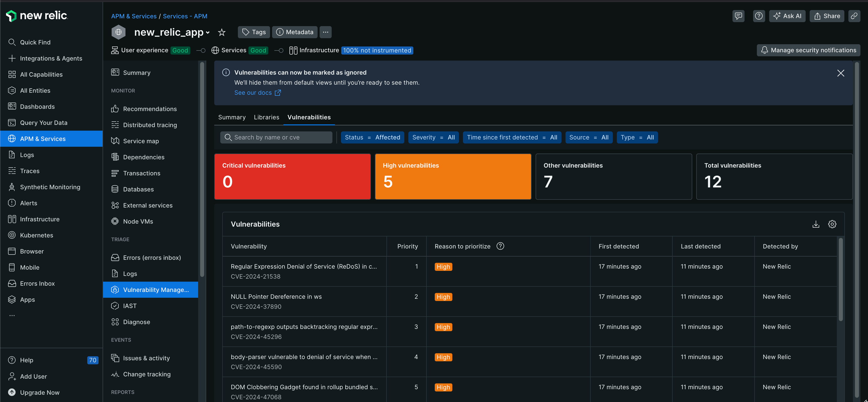The image size is (868, 402).
Task: Open the Ask AI assistant
Action: pos(787,16)
